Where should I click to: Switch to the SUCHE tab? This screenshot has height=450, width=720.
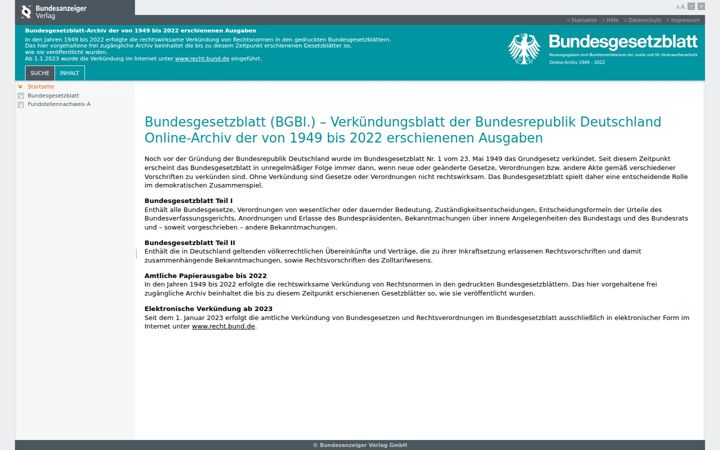point(40,73)
